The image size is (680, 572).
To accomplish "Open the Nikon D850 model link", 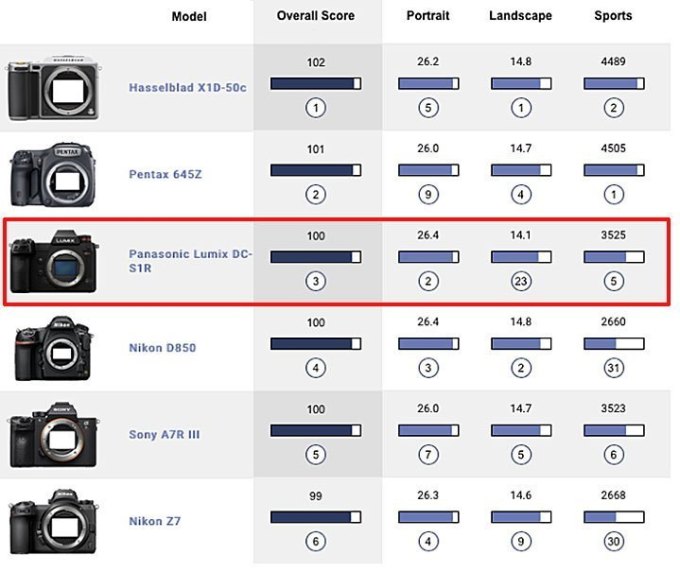I will pos(162,348).
